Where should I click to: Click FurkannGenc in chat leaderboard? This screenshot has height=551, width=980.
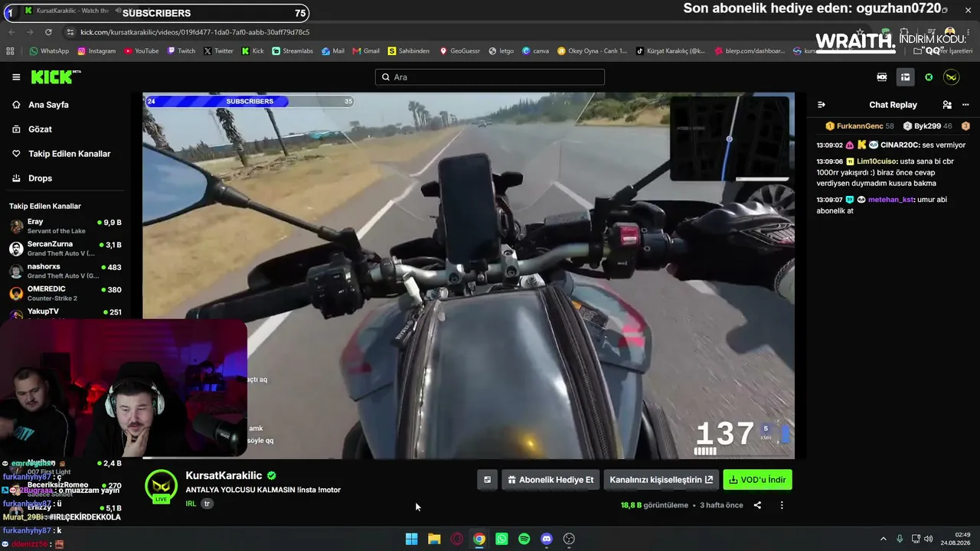(859, 126)
